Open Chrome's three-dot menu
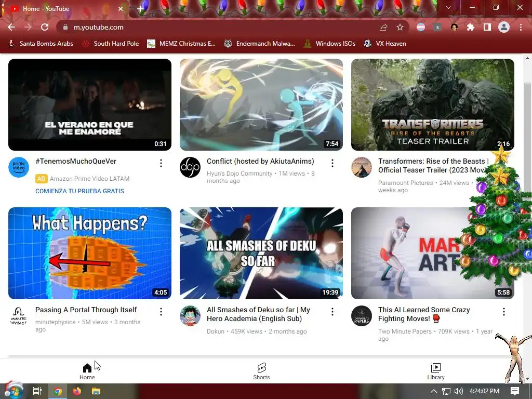The height and width of the screenshot is (399, 532). click(x=521, y=27)
